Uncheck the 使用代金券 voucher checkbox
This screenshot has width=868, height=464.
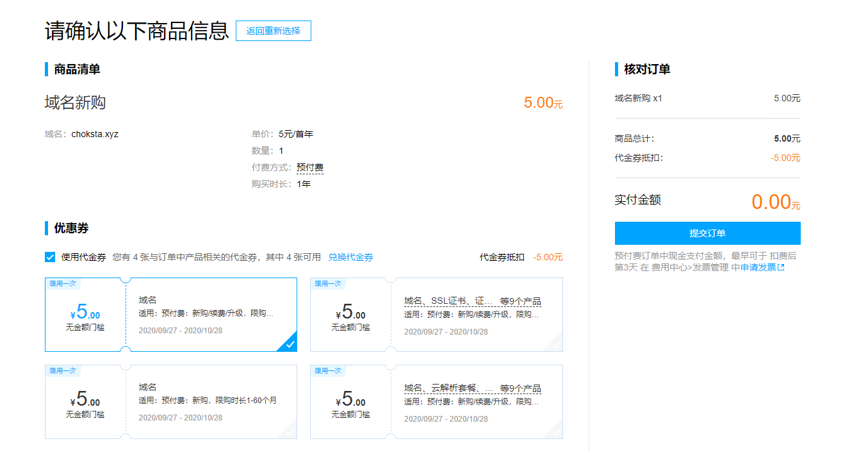click(49, 256)
